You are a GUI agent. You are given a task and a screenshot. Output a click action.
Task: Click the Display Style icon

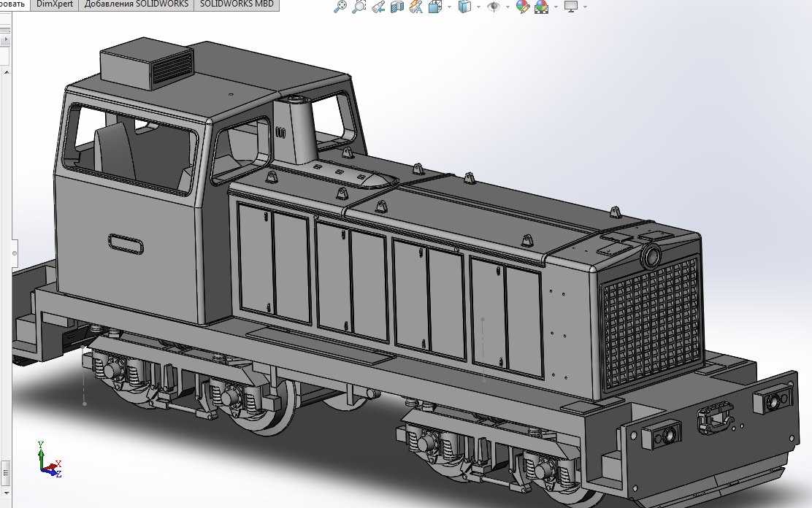click(x=464, y=7)
